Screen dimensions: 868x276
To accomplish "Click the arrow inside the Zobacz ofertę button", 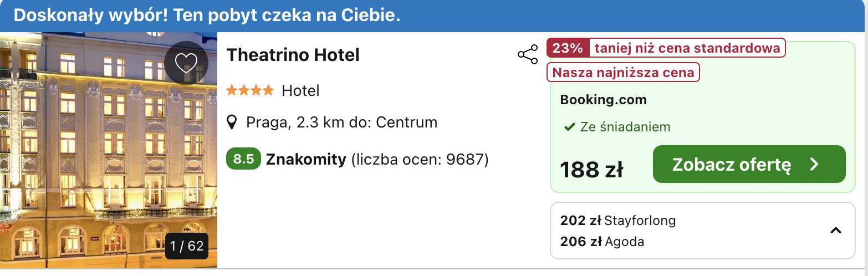I will coord(814,165).
